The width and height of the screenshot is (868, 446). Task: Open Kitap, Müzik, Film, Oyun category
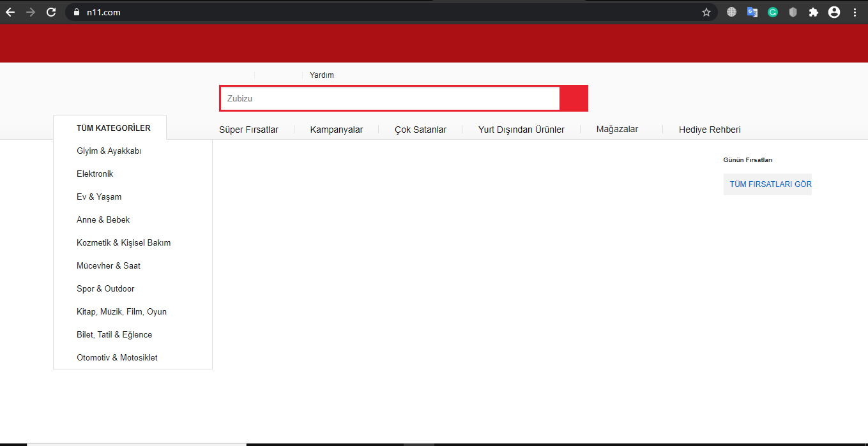point(121,312)
